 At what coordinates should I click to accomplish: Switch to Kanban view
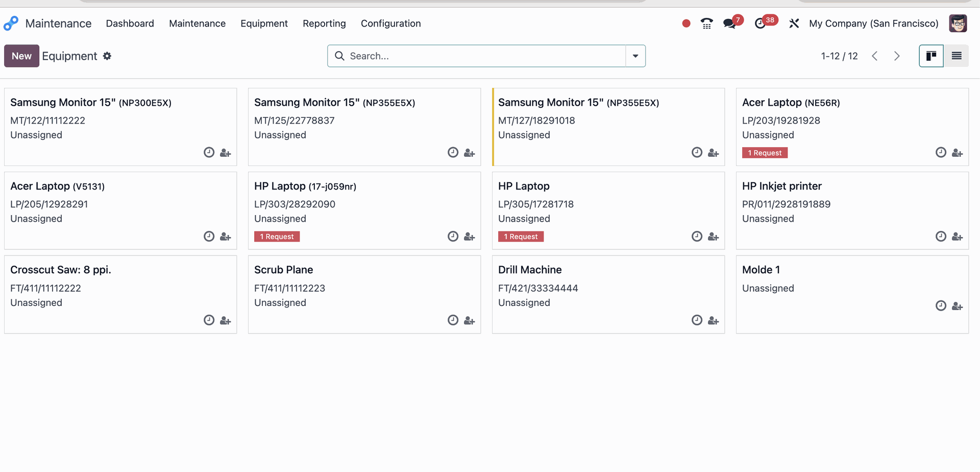coord(931,56)
